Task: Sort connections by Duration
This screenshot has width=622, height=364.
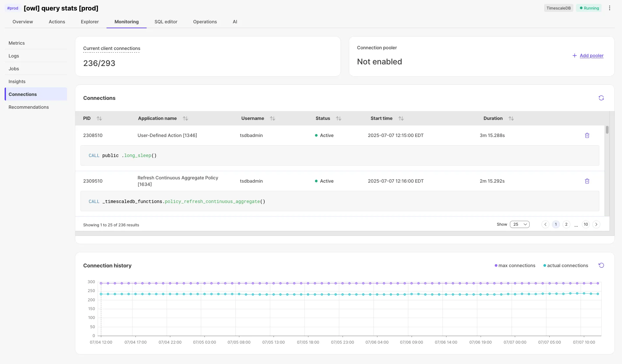Action: click(x=511, y=118)
